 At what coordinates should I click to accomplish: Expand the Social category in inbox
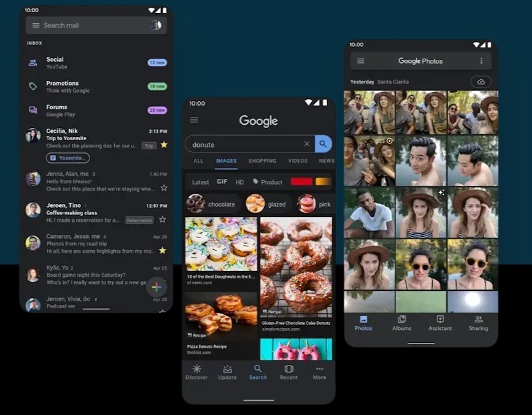click(97, 62)
